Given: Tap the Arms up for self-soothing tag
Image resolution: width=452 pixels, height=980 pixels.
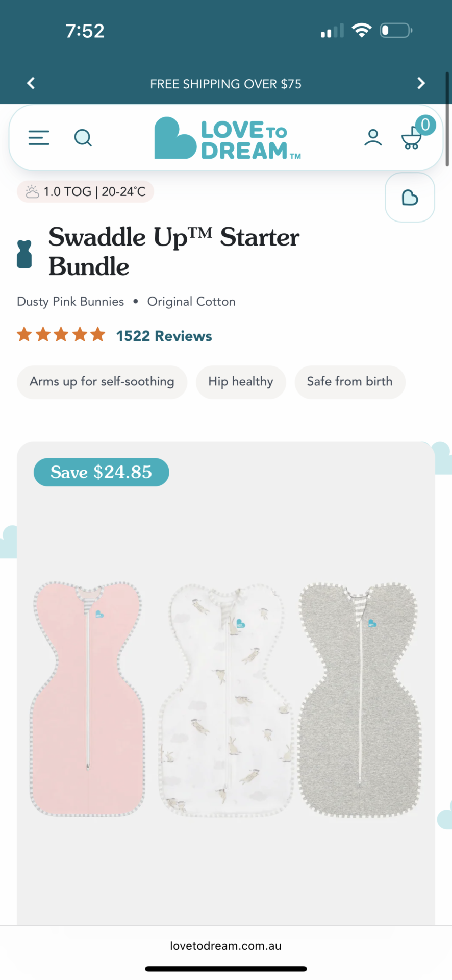Looking at the screenshot, I should click(x=102, y=382).
